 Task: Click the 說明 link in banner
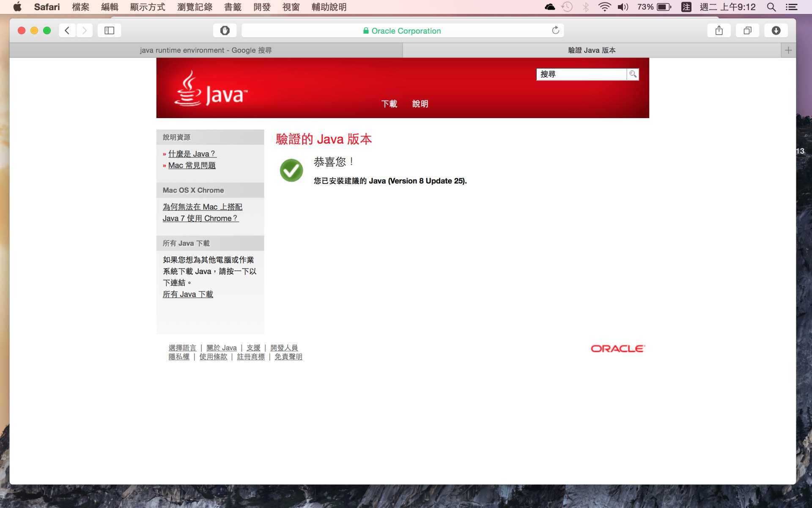point(420,104)
